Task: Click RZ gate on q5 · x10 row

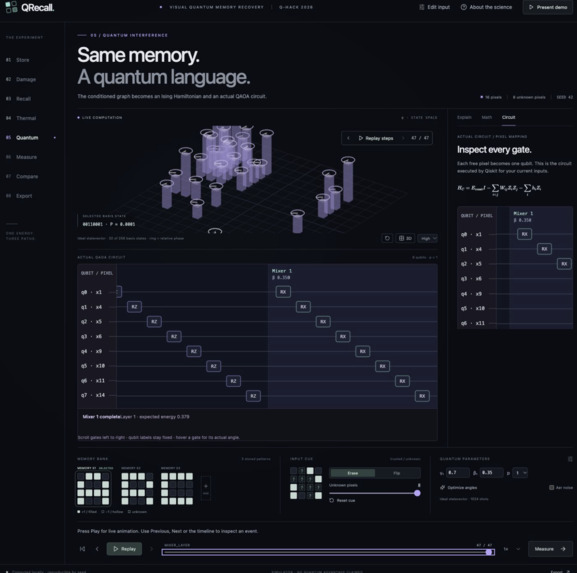Action: (x=214, y=366)
